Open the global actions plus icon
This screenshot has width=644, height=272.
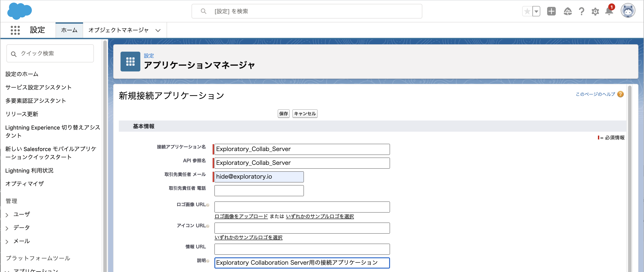tap(551, 11)
